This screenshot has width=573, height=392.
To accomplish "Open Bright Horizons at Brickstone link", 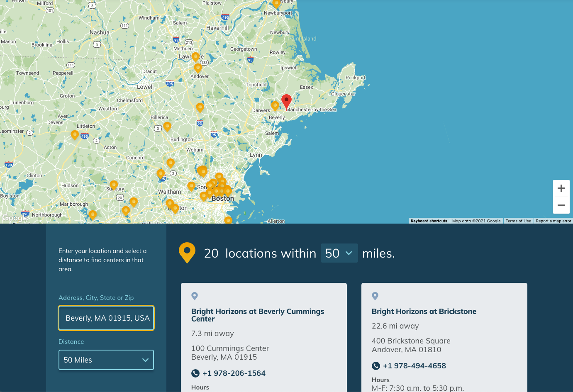I will click(424, 312).
